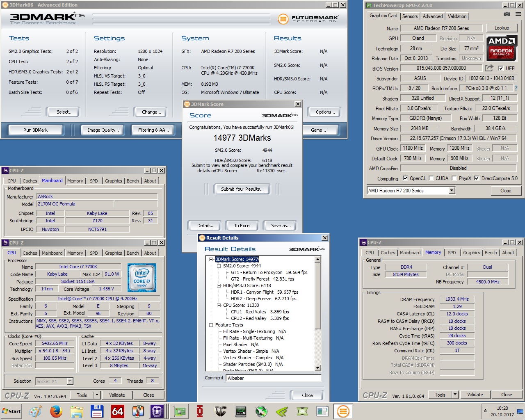Click the black chip monitor taskbar icon

click(241, 411)
